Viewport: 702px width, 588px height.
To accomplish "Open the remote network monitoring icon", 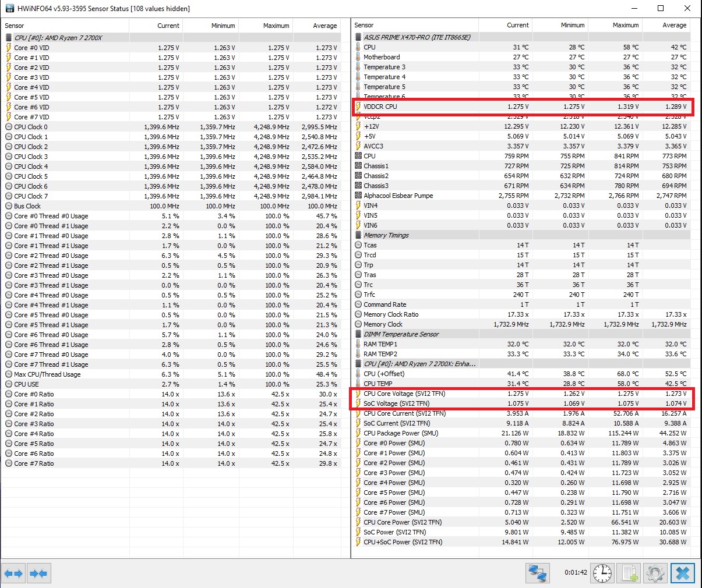I will 537,573.
